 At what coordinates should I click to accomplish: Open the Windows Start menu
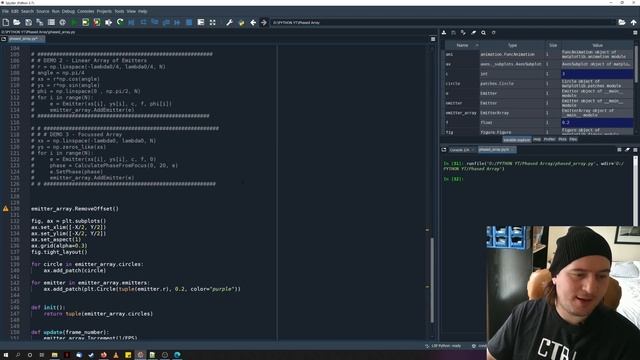(6, 355)
